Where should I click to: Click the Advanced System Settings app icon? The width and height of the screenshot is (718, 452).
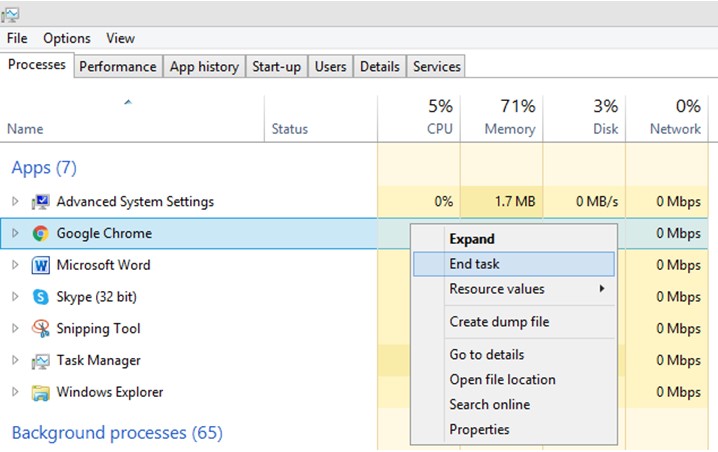[x=40, y=201]
